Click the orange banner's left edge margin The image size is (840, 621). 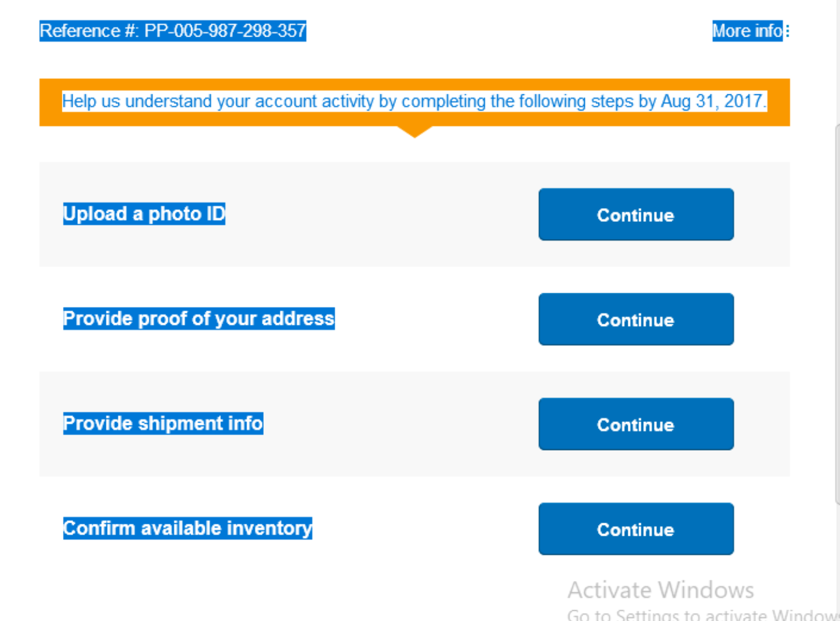pyautogui.click(x=50, y=102)
